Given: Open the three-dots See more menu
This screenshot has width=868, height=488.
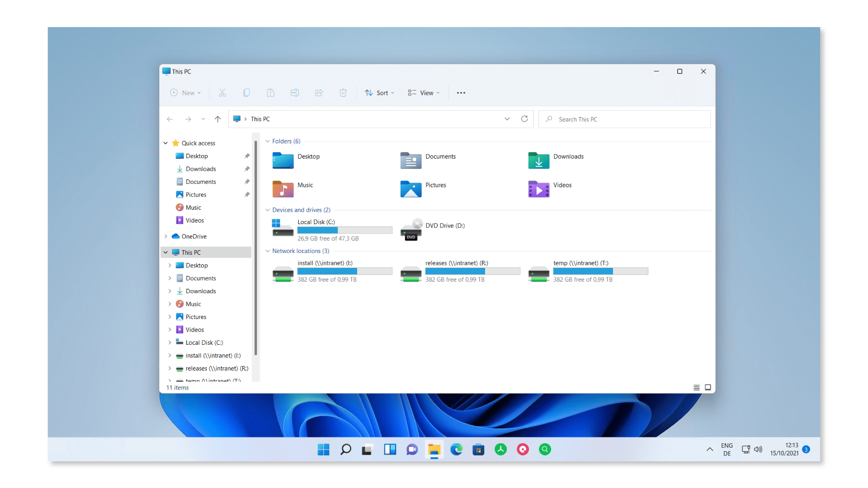Looking at the screenshot, I should pyautogui.click(x=461, y=93).
